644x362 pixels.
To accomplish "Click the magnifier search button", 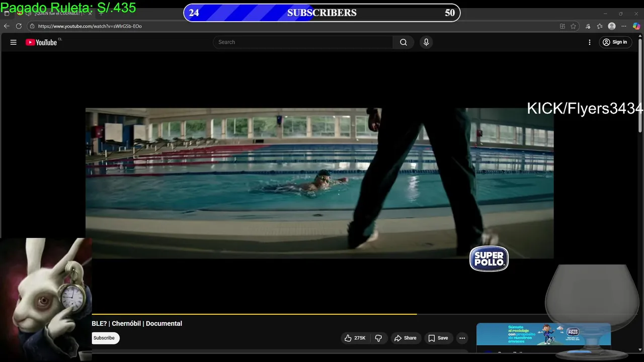I will coord(404,42).
